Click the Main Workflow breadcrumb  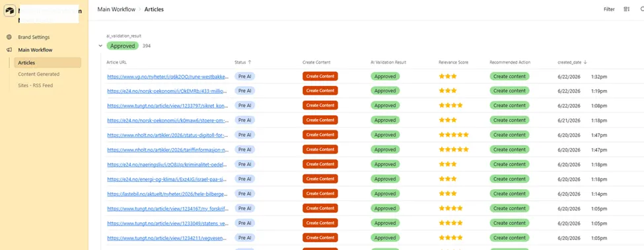point(116,9)
